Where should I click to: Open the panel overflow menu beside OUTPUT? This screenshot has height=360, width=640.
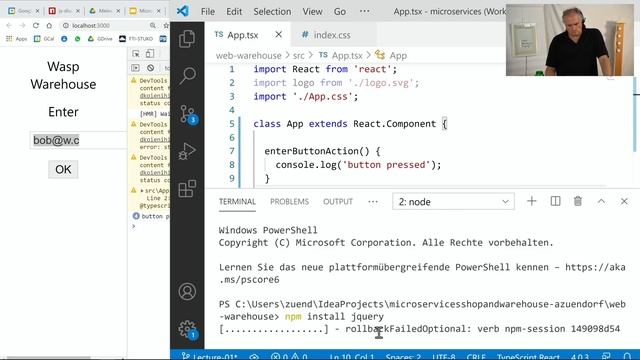coord(373,202)
